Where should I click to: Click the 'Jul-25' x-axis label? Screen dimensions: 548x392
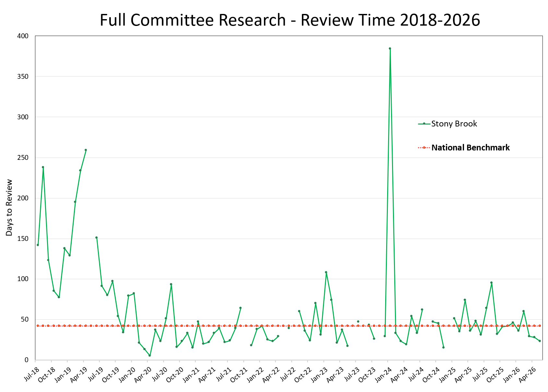click(x=480, y=374)
